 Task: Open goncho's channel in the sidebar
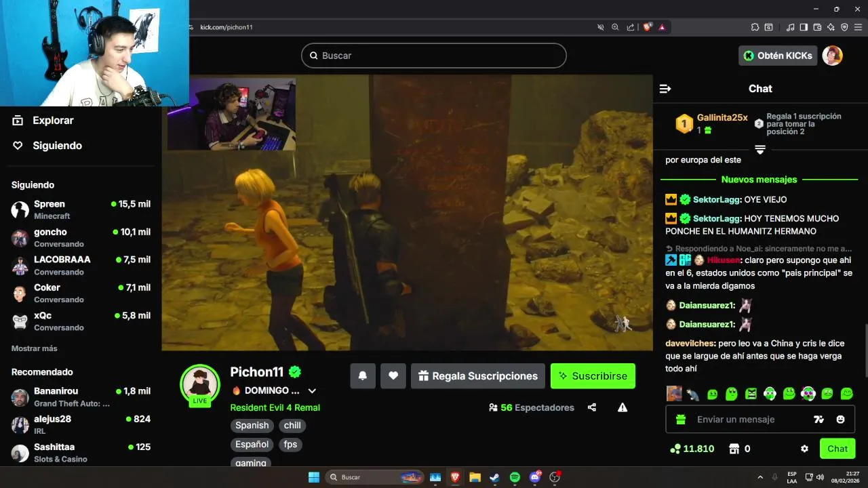(x=81, y=237)
